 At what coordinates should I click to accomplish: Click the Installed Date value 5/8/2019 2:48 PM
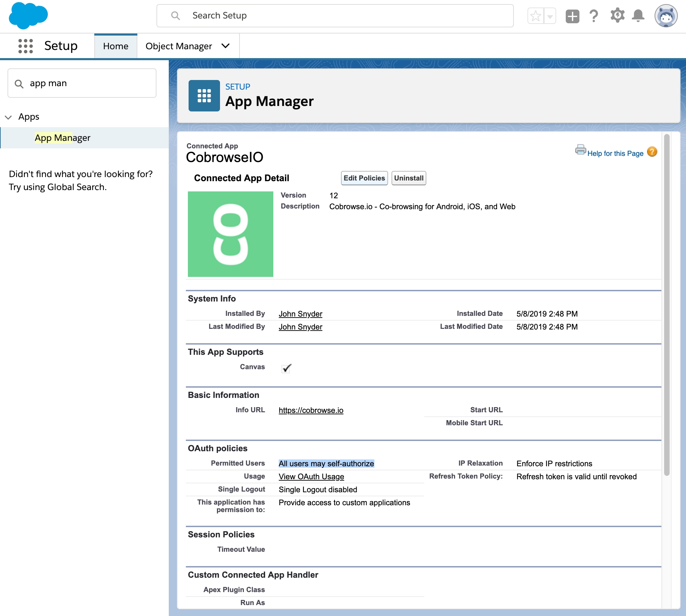click(x=547, y=314)
